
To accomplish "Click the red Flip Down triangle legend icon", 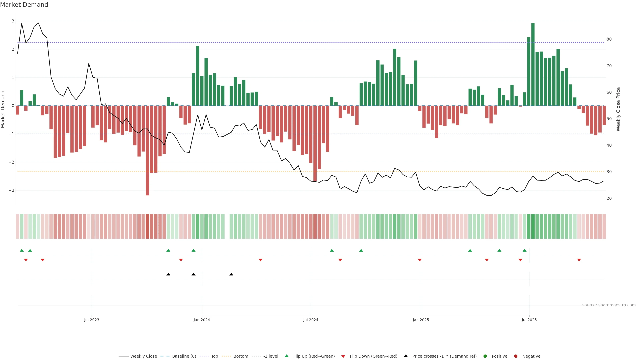I will tap(343, 356).
